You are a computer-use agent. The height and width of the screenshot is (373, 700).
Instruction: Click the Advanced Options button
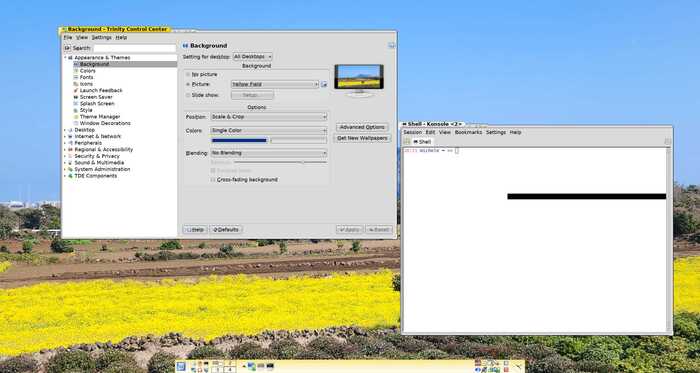(x=362, y=127)
